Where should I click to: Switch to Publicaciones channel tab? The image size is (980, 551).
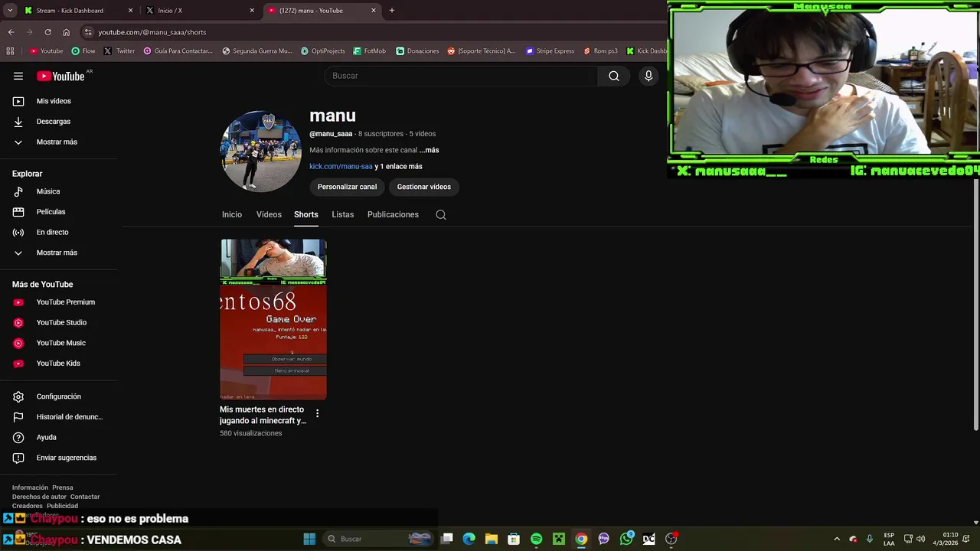[393, 214]
